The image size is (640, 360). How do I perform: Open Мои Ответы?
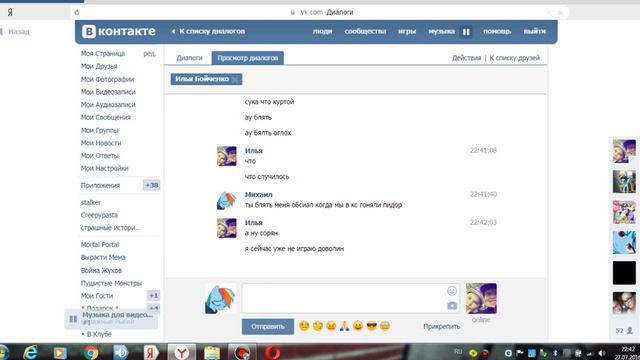click(100, 156)
